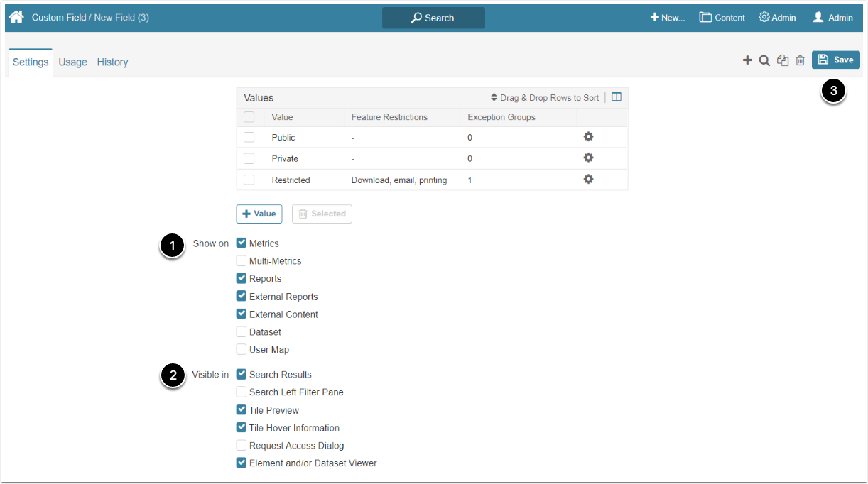868x484 pixels.
Task: Click the Home icon in header
Action: pyautogui.click(x=16, y=17)
